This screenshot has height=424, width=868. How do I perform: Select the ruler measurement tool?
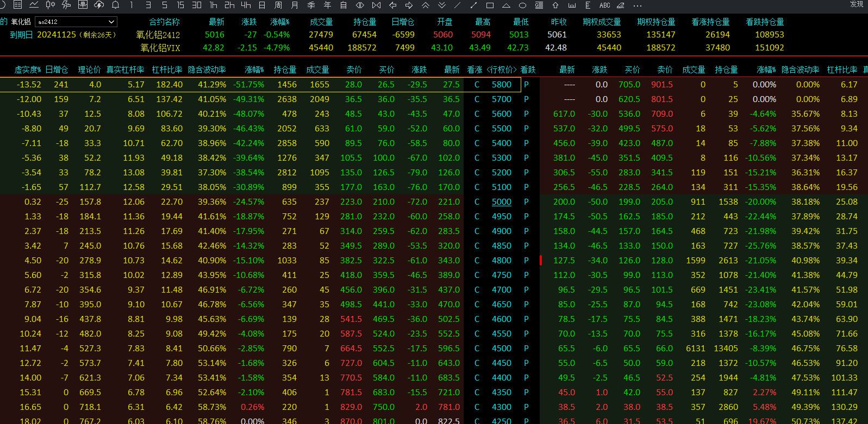572,5
